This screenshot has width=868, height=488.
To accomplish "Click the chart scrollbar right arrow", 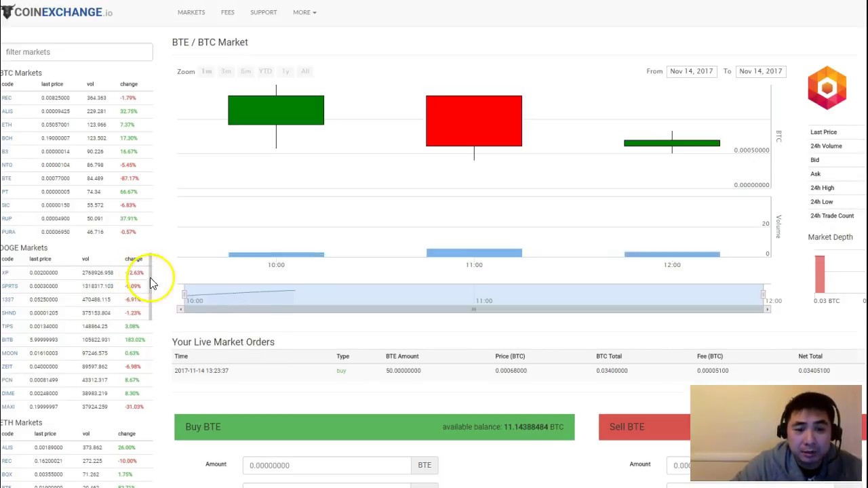I will coord(767,309).
